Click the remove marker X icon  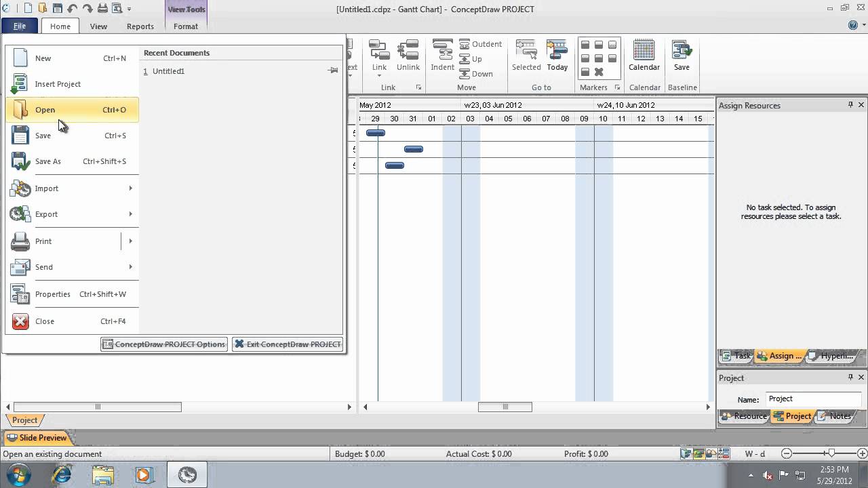599,72
